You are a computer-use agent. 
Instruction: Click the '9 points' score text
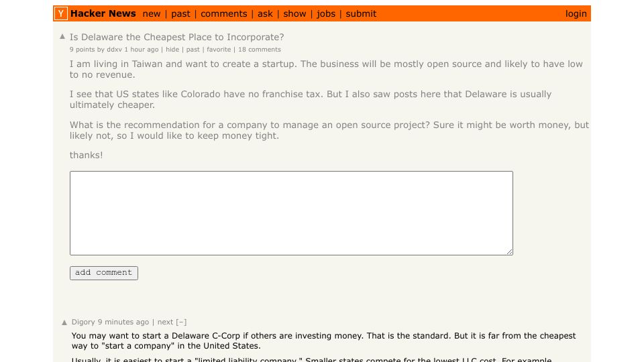(82, 50)
